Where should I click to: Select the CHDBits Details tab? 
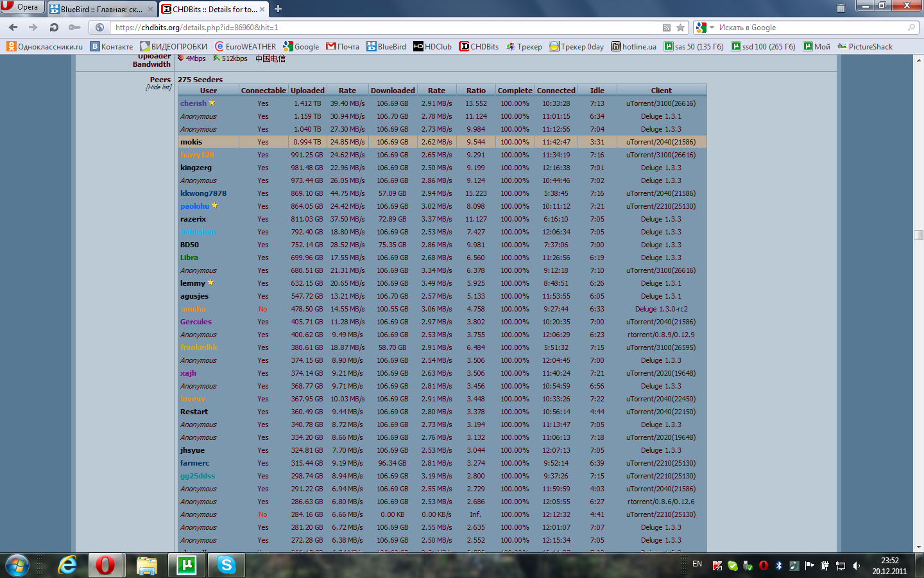click(x=214, y=9)
